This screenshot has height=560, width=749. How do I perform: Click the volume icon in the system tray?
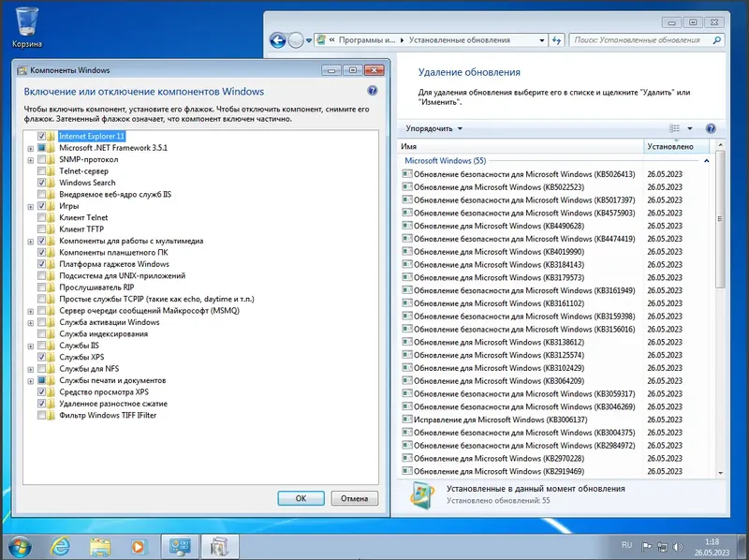pos(678,545)
